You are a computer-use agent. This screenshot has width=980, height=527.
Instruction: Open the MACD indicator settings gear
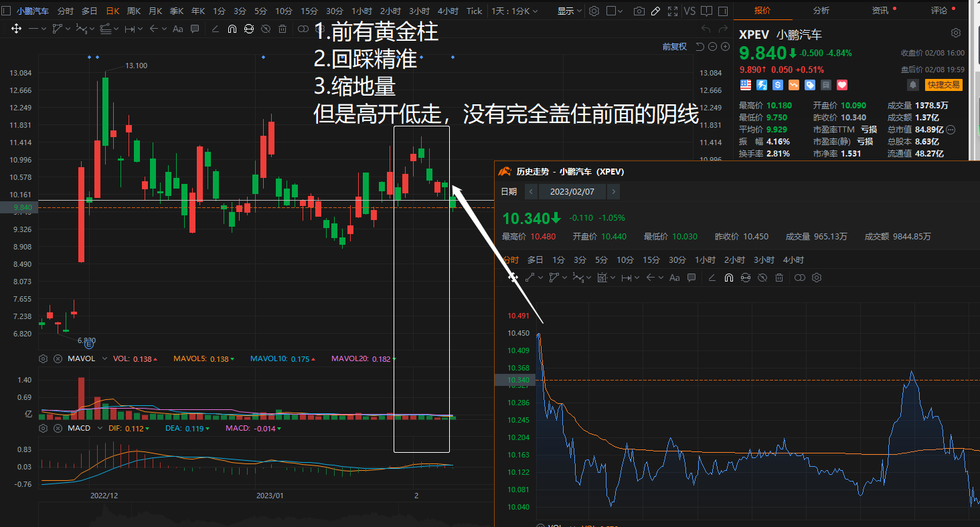pos(44,428)
